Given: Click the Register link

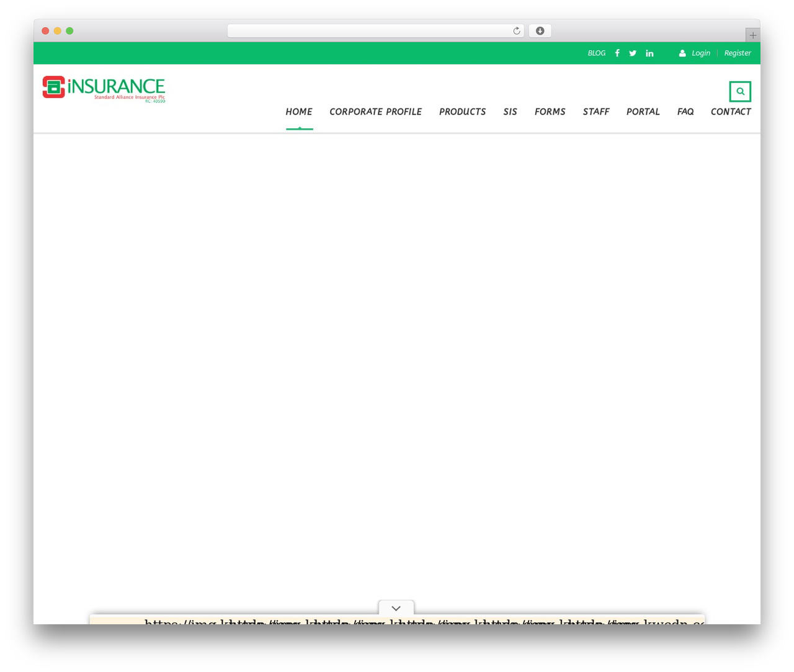Looking at the screenshot, I should (738, 53).
